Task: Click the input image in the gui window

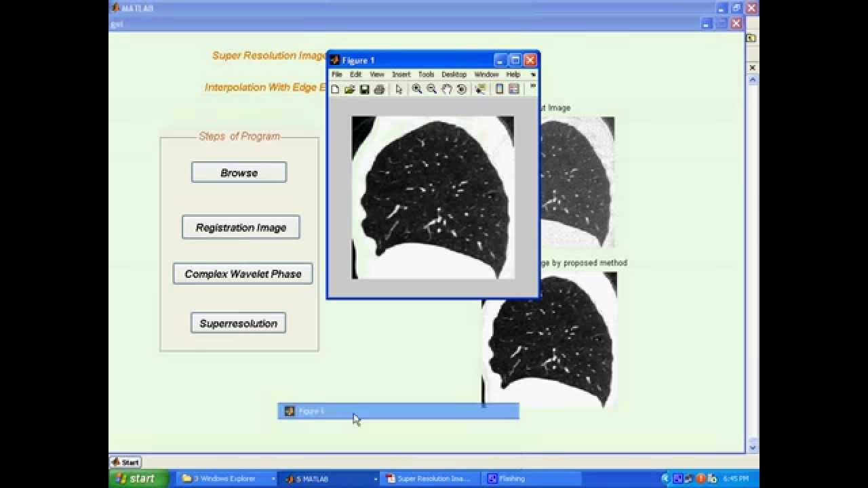Action: [x=578, y=182]
